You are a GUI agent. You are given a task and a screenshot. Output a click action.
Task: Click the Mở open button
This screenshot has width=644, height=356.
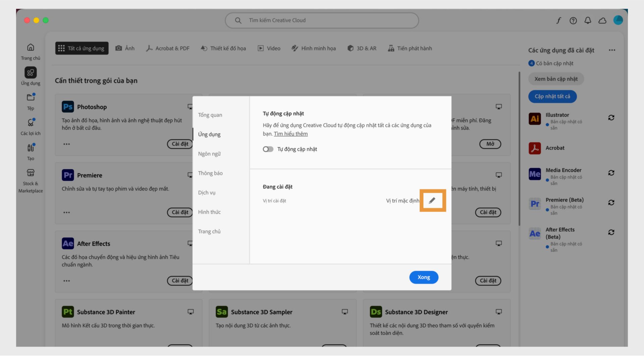(490, 144)
